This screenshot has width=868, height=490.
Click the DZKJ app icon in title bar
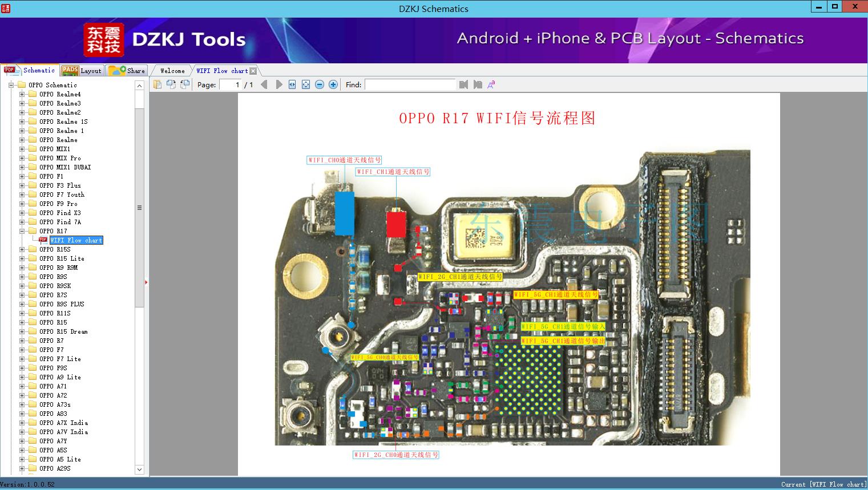pyautogui.click(x=6, y=9)
